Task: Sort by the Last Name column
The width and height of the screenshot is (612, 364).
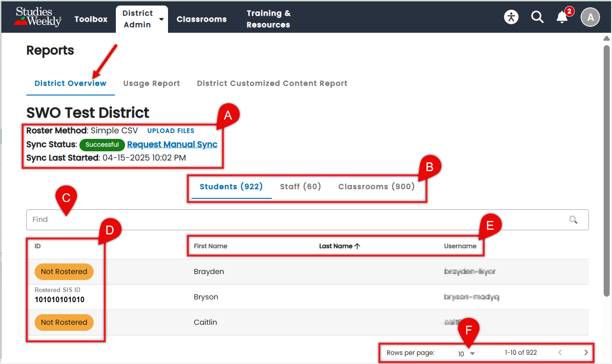Action: pyautogui.click(x=336, y=246)
